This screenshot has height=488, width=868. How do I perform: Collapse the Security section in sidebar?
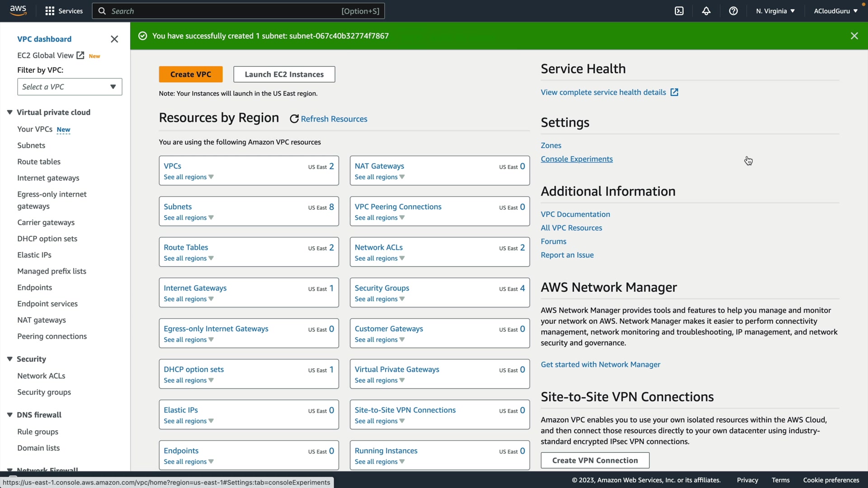point(9,359)
